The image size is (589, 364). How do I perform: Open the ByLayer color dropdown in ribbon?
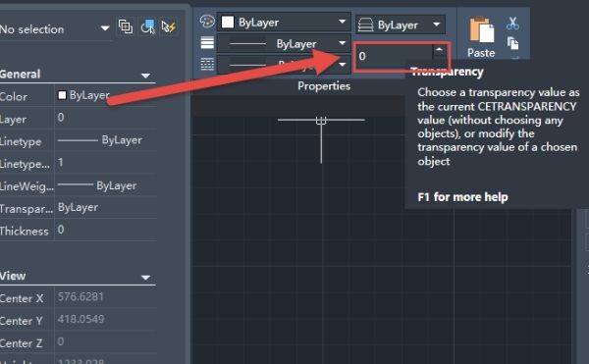[284, 22]
